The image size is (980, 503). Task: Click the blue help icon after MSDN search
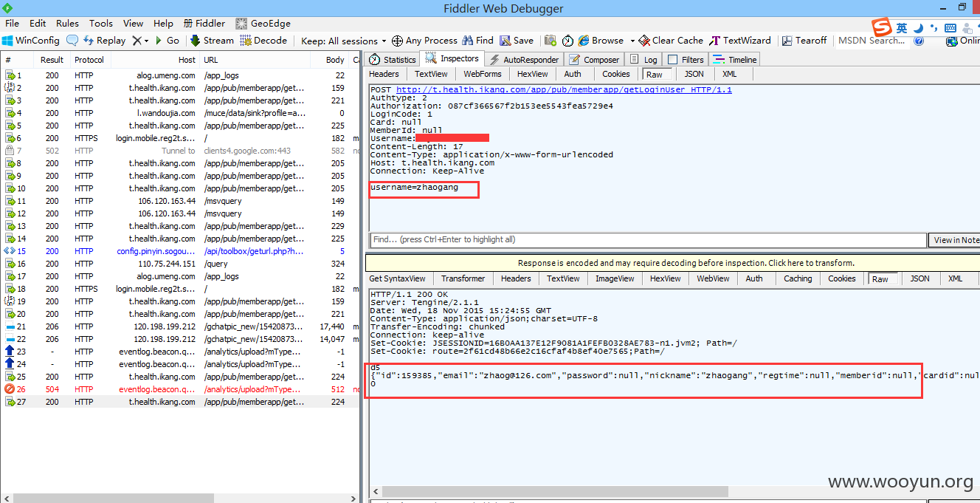click(x=919, y=41)
